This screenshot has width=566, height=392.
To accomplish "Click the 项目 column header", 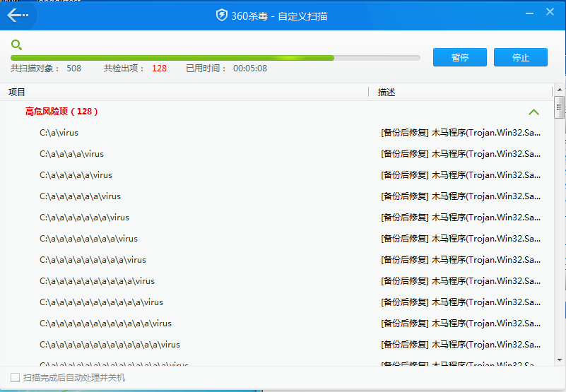I will point(16,92).
